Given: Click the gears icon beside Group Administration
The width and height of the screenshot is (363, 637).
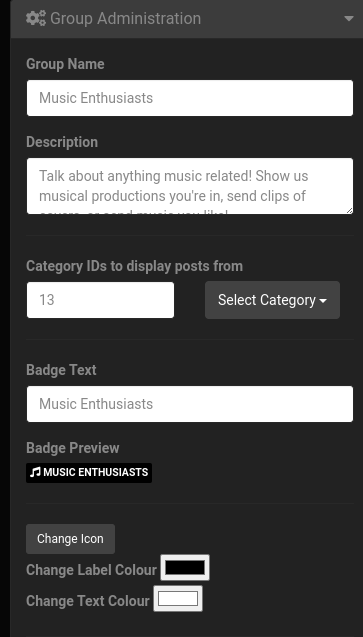Looking at the screenshot, I should 36,19.
